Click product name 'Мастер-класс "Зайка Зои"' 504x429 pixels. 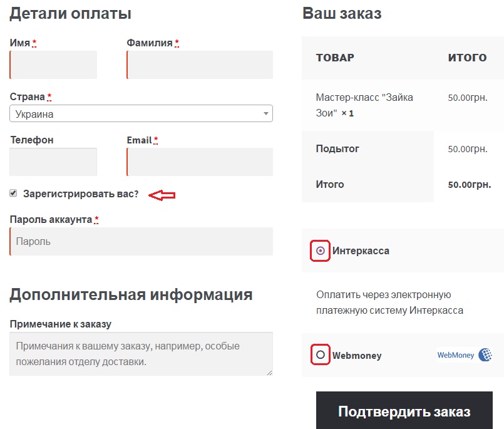tap(364, 105)
